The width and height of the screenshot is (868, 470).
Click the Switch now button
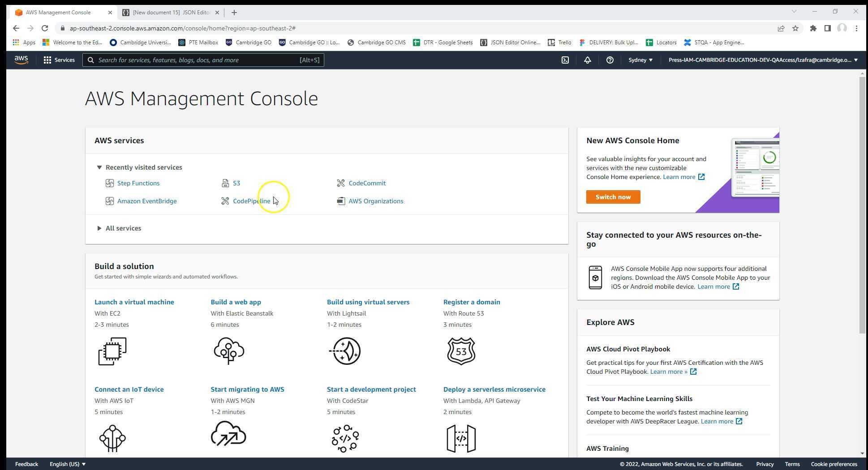(613, 197)
